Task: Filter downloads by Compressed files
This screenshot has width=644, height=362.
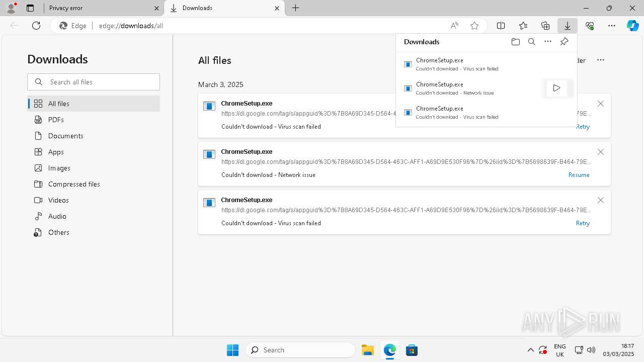Action: pos(94,184)
